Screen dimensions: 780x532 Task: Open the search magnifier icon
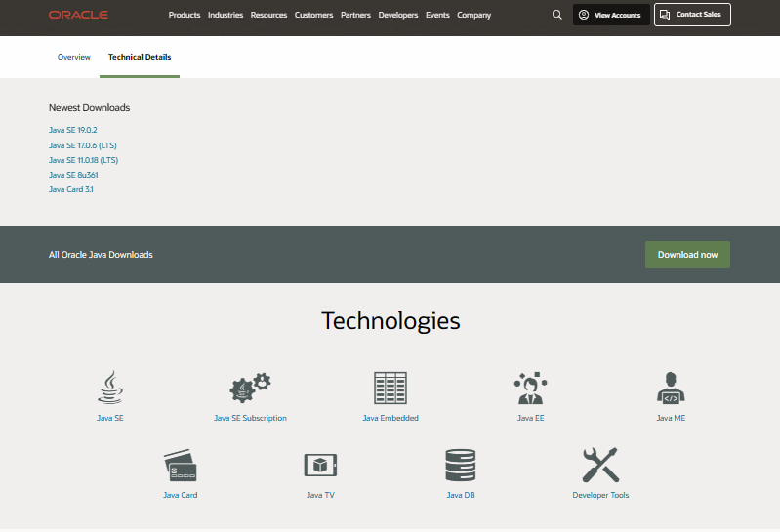pos(557,15)
